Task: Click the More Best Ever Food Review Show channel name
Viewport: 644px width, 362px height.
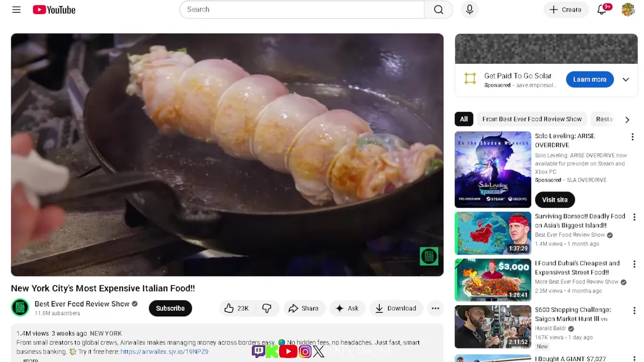Action: [577, 282]
